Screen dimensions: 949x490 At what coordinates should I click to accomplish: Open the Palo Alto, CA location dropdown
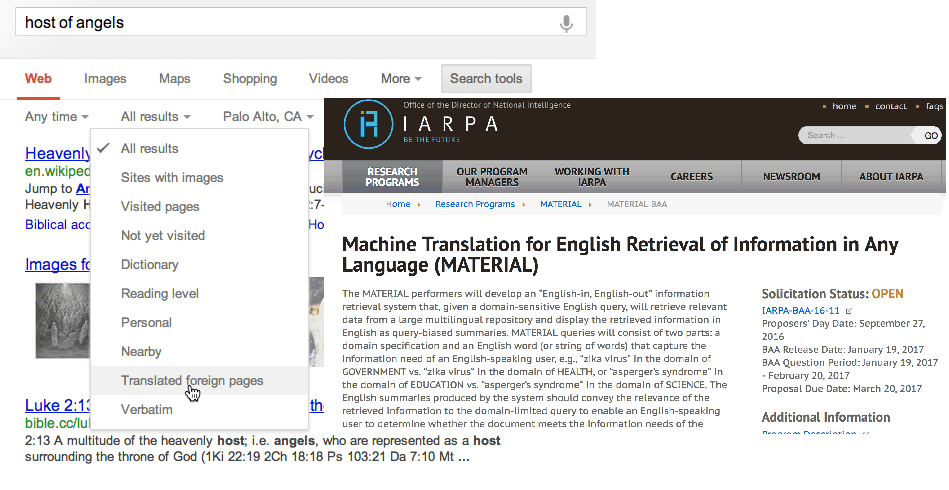coord(268,117)
